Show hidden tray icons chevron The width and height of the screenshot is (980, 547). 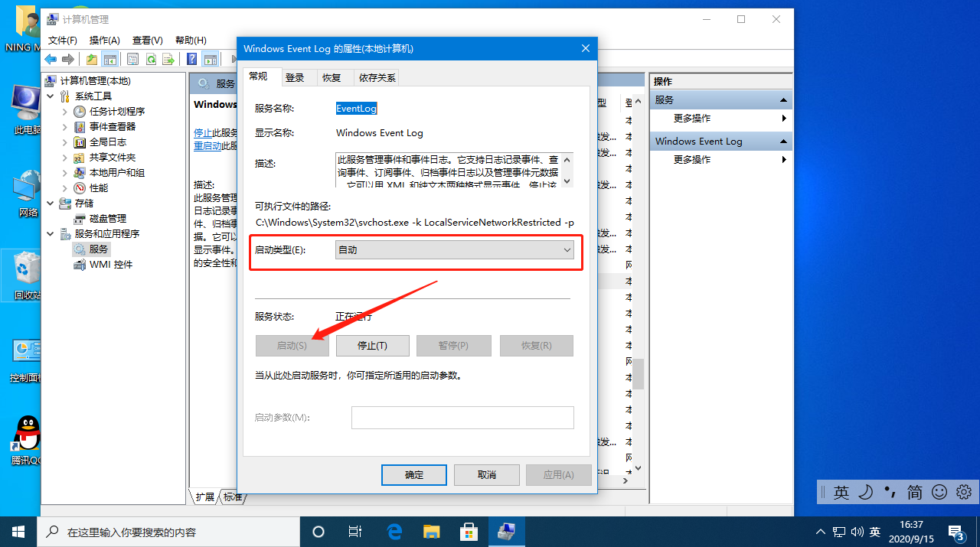coord(821,532)
